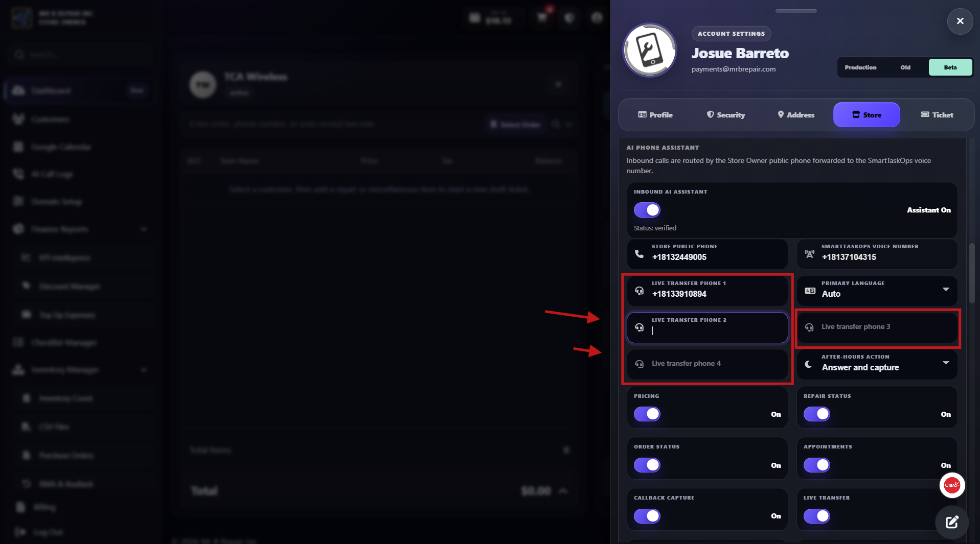Click the phone icon beside Store Public Phone
Image resolution: width=980 pixels, height=544 pixels.
639,253
